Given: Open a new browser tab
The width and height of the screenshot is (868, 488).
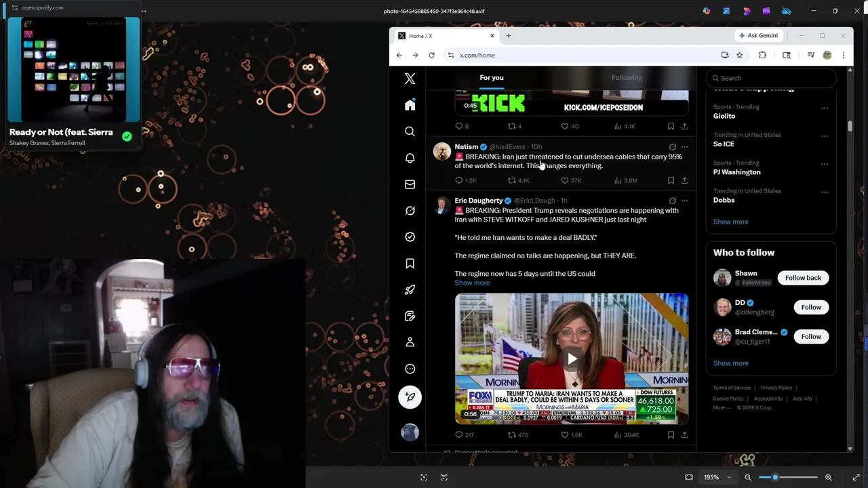Looking at the screenshot, I should (508, 36).
